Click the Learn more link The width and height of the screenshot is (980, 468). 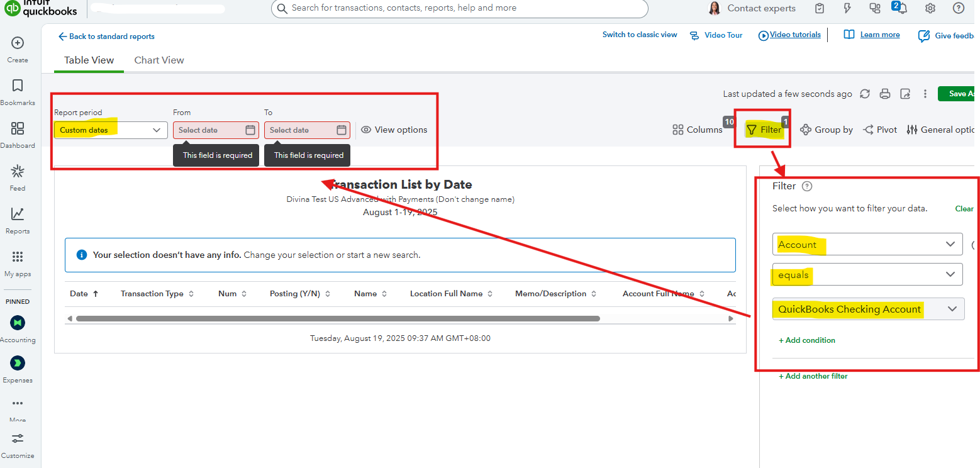pos(872,35)
